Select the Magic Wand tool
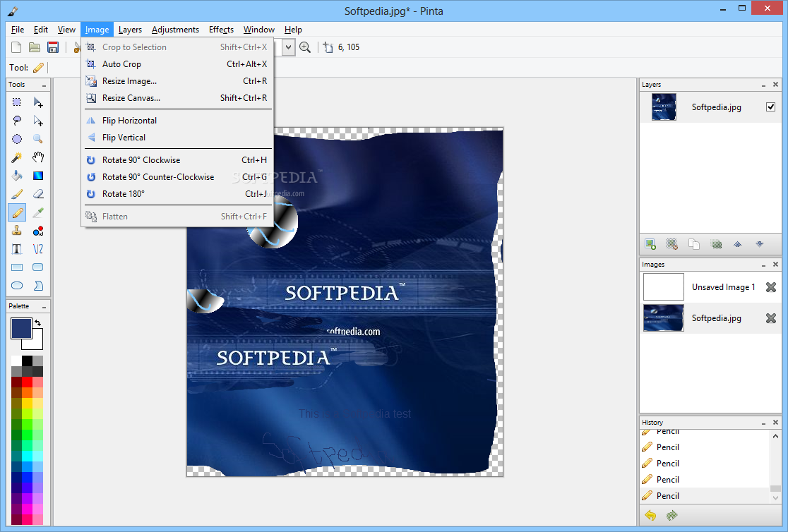 pyautogui.click(x=16, y=158)
